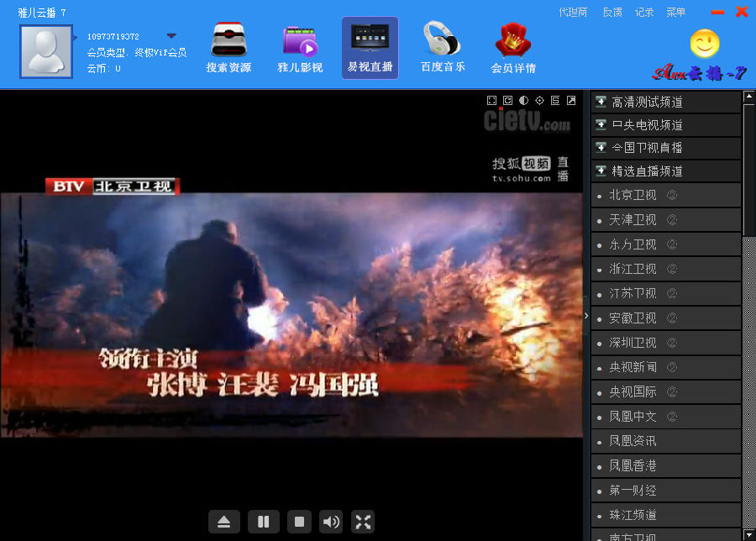Click the S-shaped box icon above video
756x541 pixels.
[x=555, y=100]
